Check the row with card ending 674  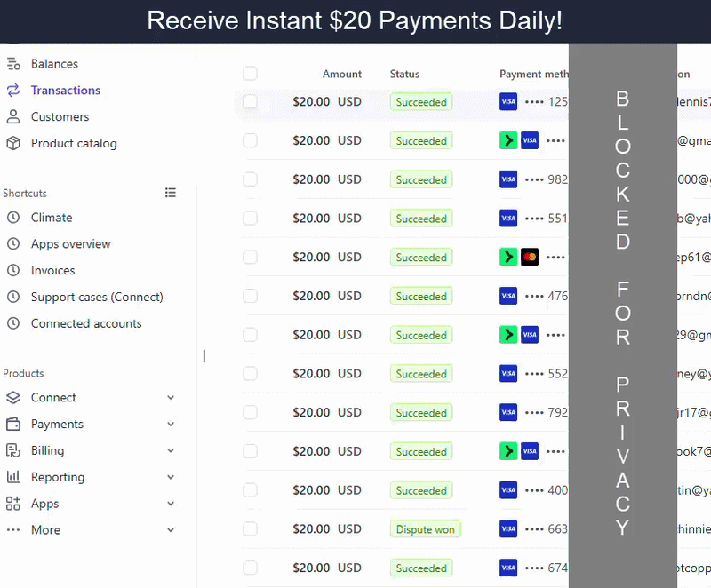pyautogui.click(x=251, y=568)
